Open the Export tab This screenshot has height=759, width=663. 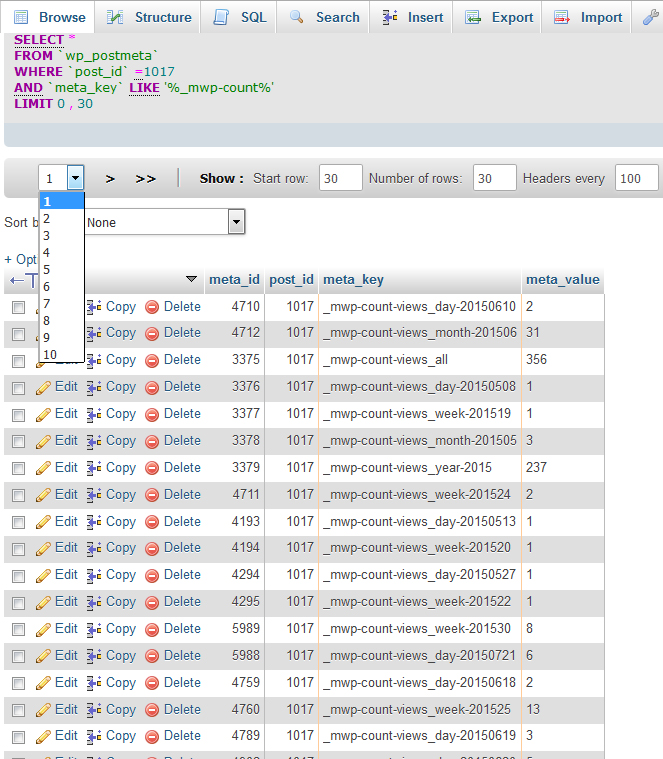click(x=498, y=17)
